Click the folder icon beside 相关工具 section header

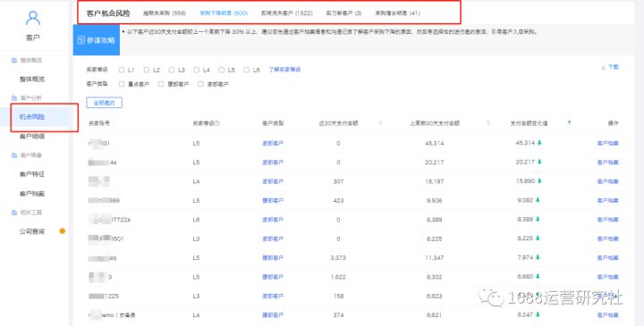click(14, 213)
